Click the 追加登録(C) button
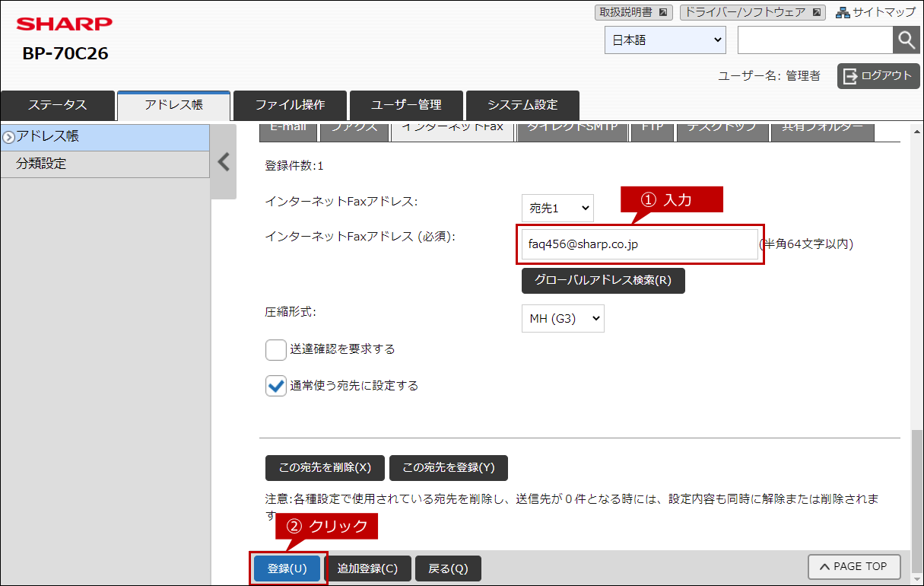This screenshot has height=586, width=924. point(367,568)
